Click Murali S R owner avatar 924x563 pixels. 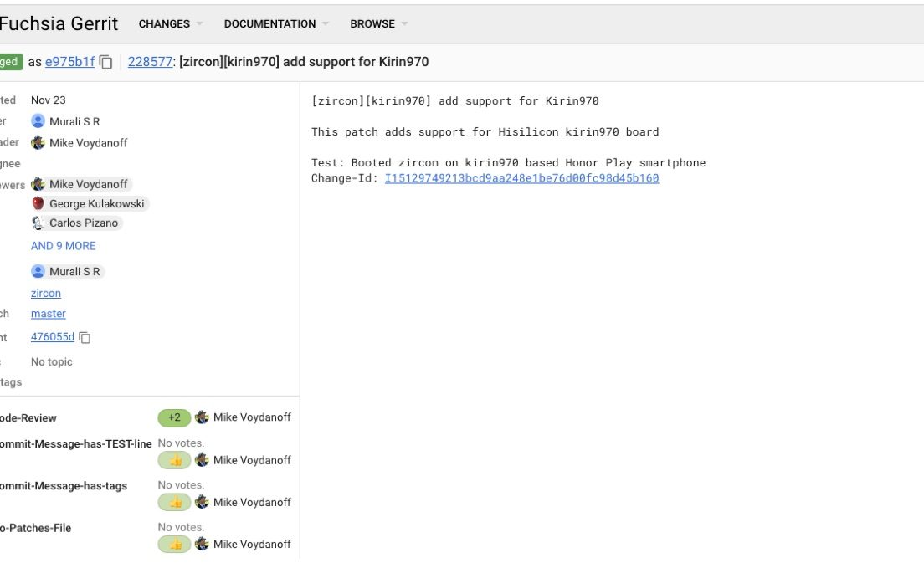coord(38,121)
